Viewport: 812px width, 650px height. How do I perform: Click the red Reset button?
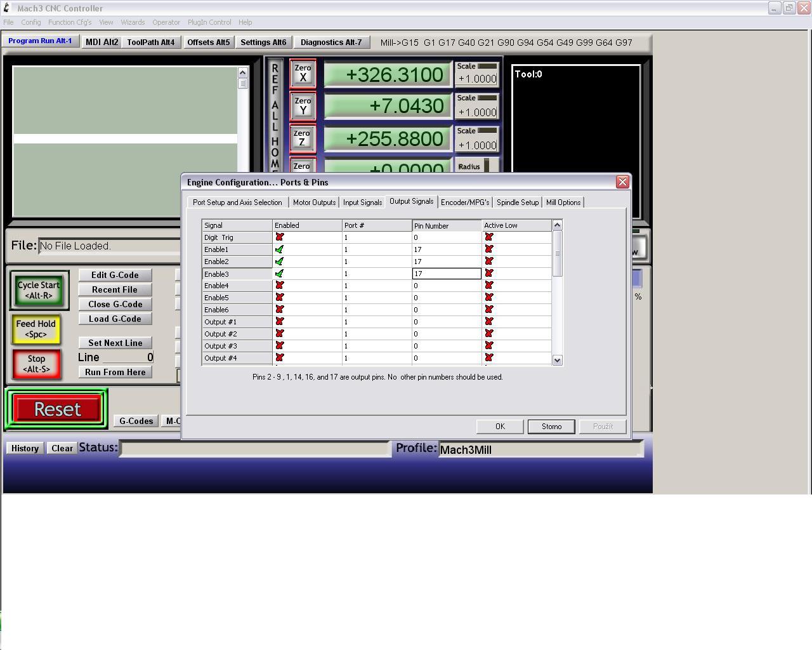tap(57, 409)
